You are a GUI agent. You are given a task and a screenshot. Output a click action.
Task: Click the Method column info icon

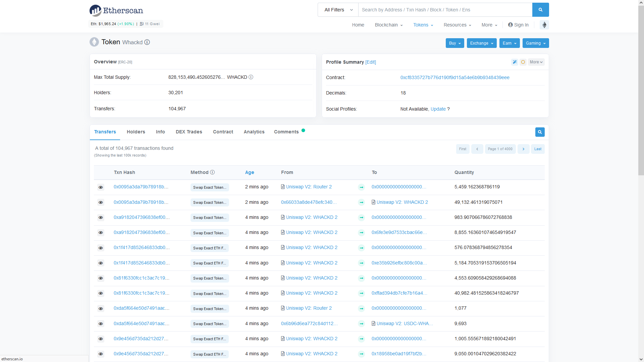212,172
